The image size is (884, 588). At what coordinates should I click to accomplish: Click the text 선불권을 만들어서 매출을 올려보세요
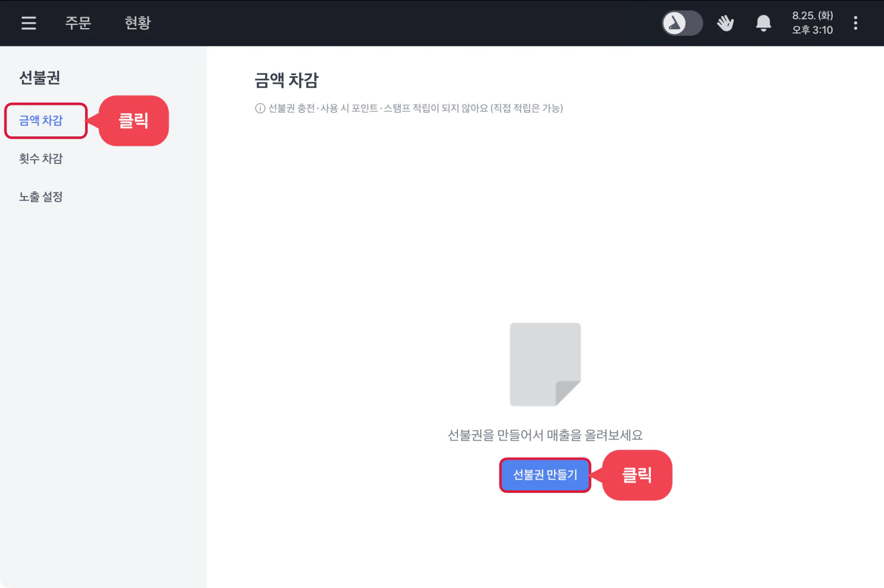coord(545,435)
